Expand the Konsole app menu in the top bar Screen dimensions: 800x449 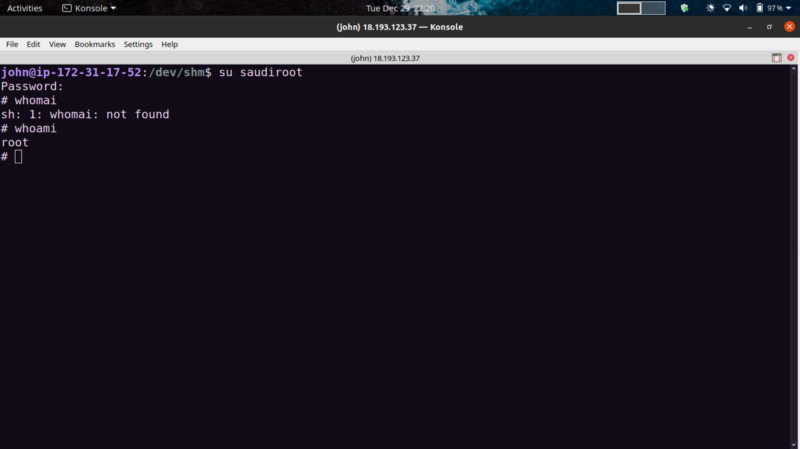click(89, 8)
